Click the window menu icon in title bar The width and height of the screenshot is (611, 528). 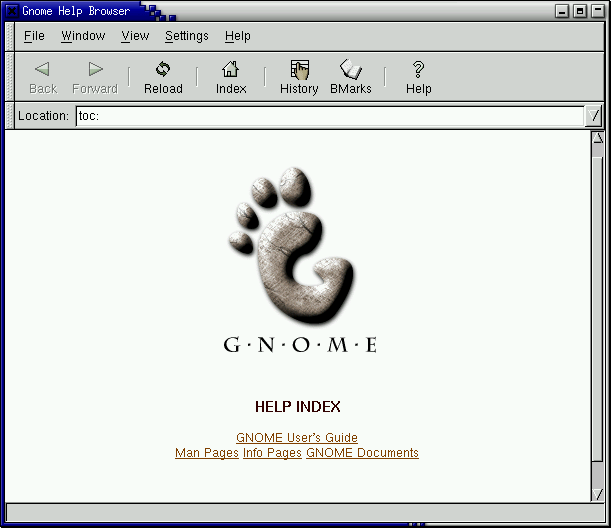click(x=11, y=11)
